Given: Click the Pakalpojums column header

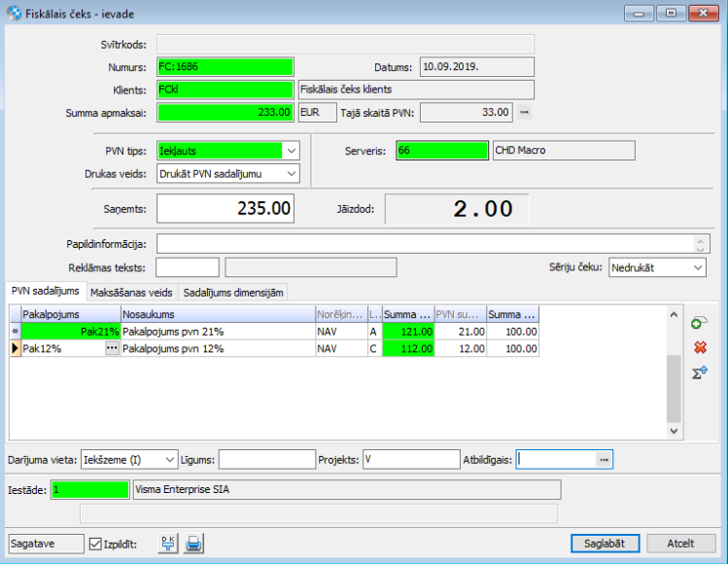Looking at the screenshot, I should [x=71, y=314].
